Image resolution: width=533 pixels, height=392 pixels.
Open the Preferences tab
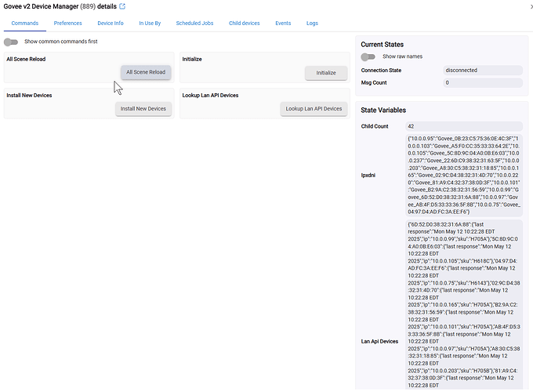68,24
